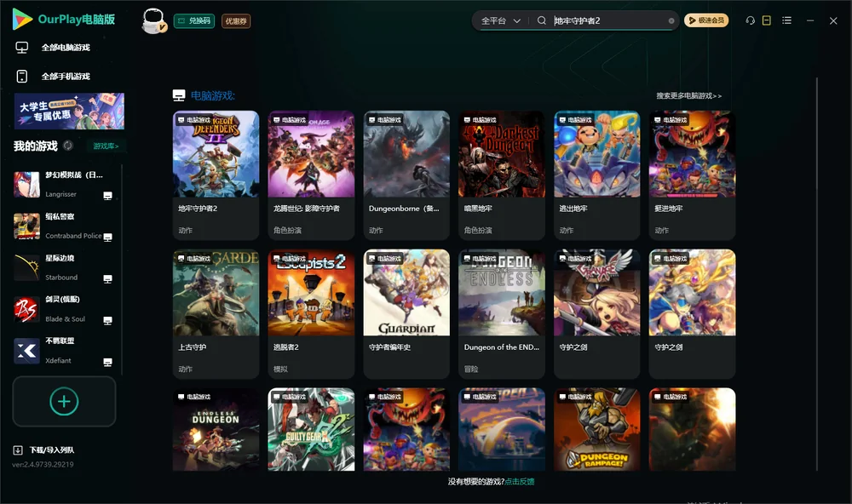852x504 pixels.
Task: Select 缉私警察 Contraband Police in my games
Action: (64, 226)
